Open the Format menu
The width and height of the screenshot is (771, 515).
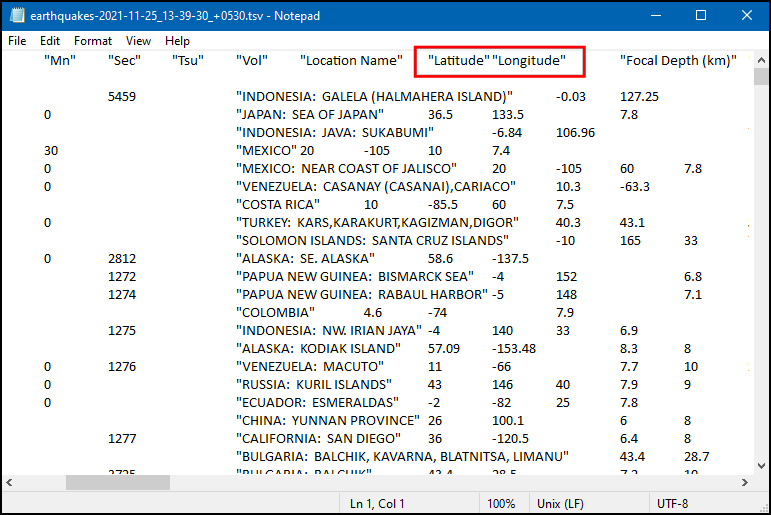click(93, 41)
